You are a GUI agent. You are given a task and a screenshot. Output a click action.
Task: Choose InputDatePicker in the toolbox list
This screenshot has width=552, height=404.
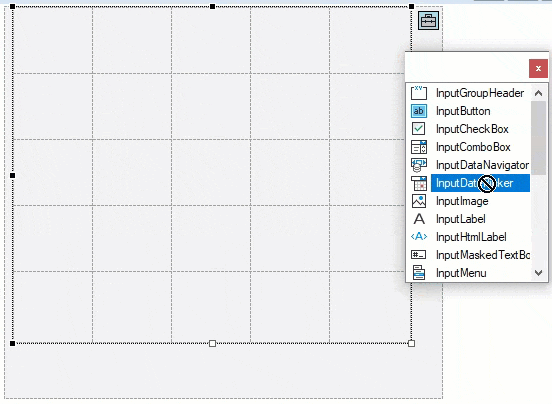pyautogui.click(x=480, y=183)
